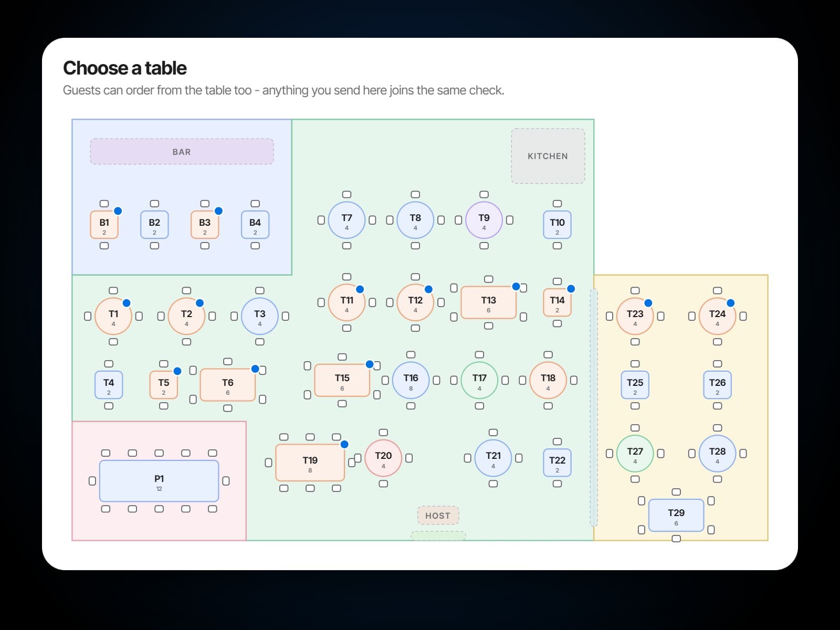
Task: Pick eight-seat table T19
Action: tap(310, 463)
